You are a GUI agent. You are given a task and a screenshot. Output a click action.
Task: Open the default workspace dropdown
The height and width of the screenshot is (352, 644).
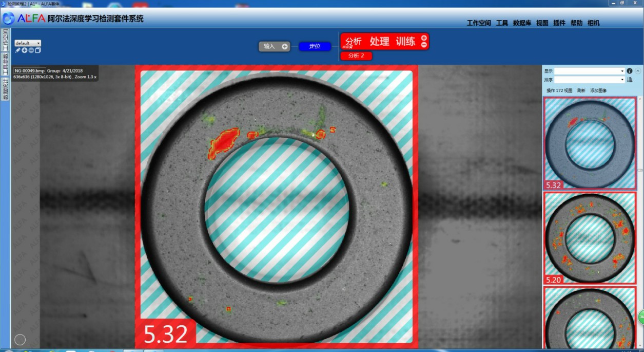coord(28,43)
